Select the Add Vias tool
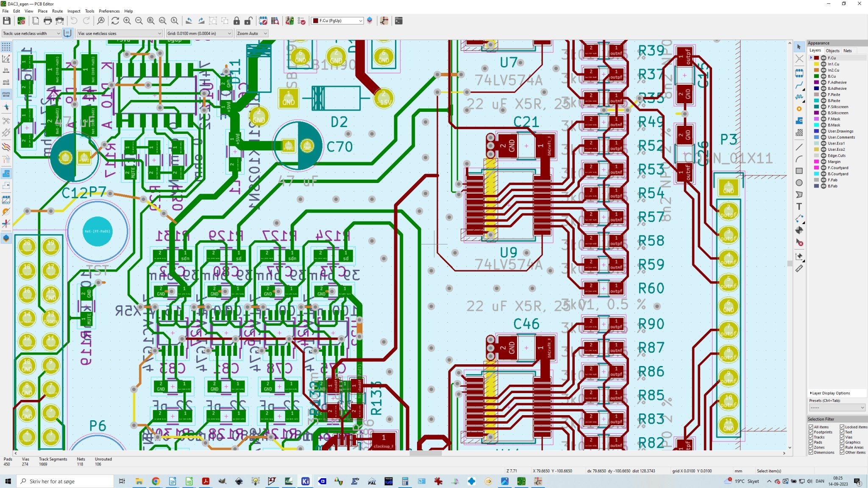 [799, 109]
